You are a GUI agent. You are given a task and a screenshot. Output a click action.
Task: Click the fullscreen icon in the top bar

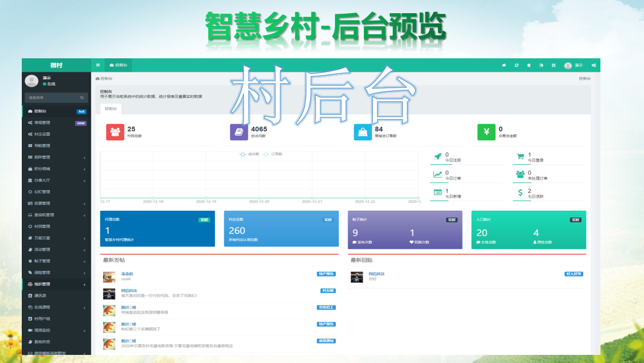(553, 65)
